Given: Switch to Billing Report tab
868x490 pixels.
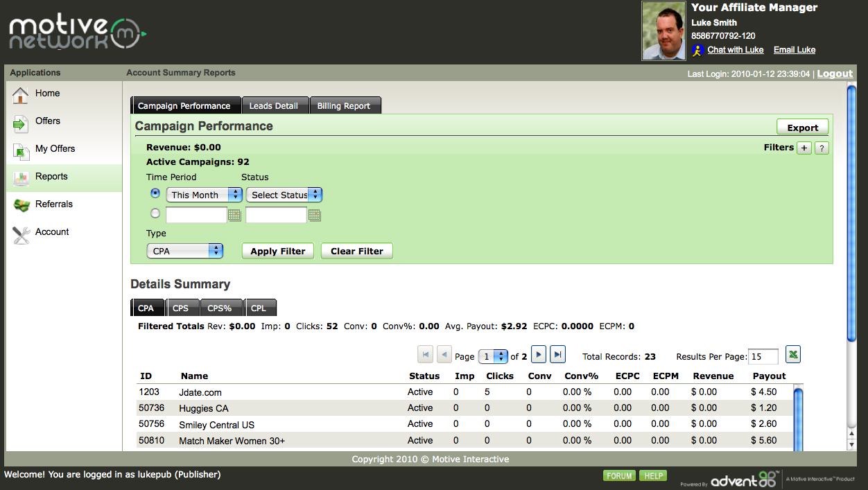Looking at the screenshot, I should tap(345, 105).
